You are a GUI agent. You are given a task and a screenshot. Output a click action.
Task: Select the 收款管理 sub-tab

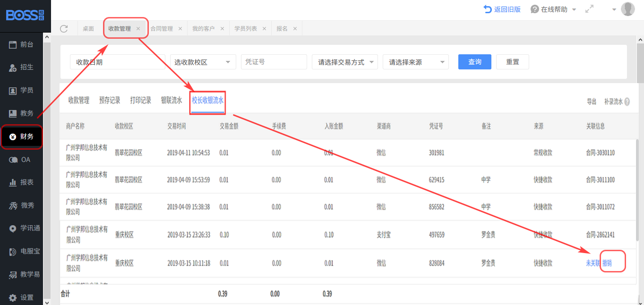79,101
